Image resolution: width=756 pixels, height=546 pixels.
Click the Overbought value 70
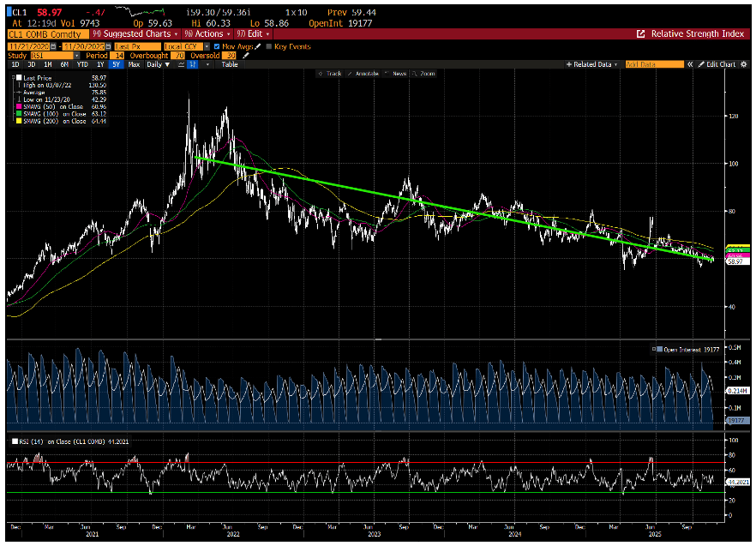[177, 56]
